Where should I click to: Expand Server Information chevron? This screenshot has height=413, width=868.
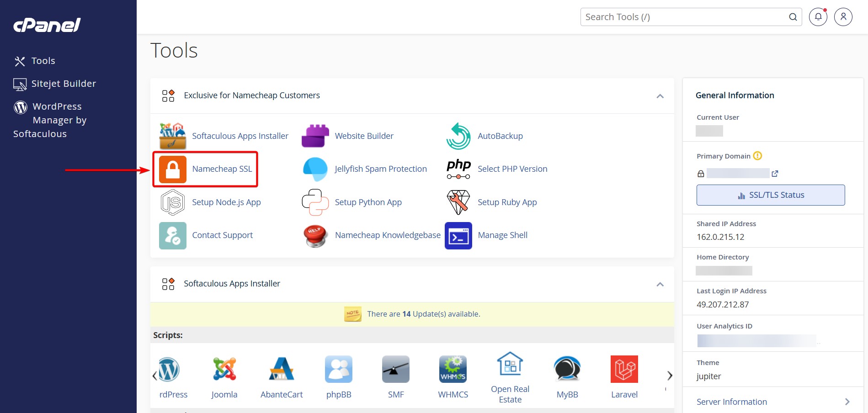click(847, 402)
